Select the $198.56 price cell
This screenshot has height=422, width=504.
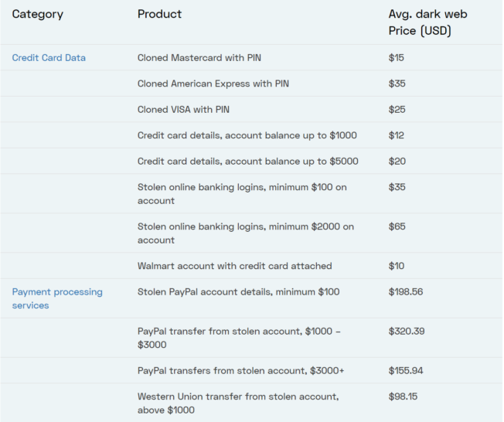pyautogui.click(x=406, y=292)
